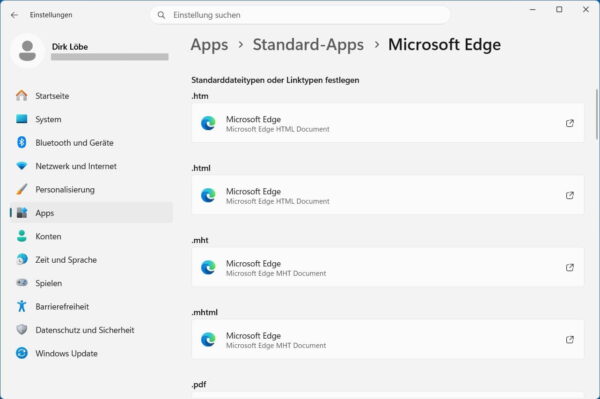Click the .mhtml file type label

(205, 312)
